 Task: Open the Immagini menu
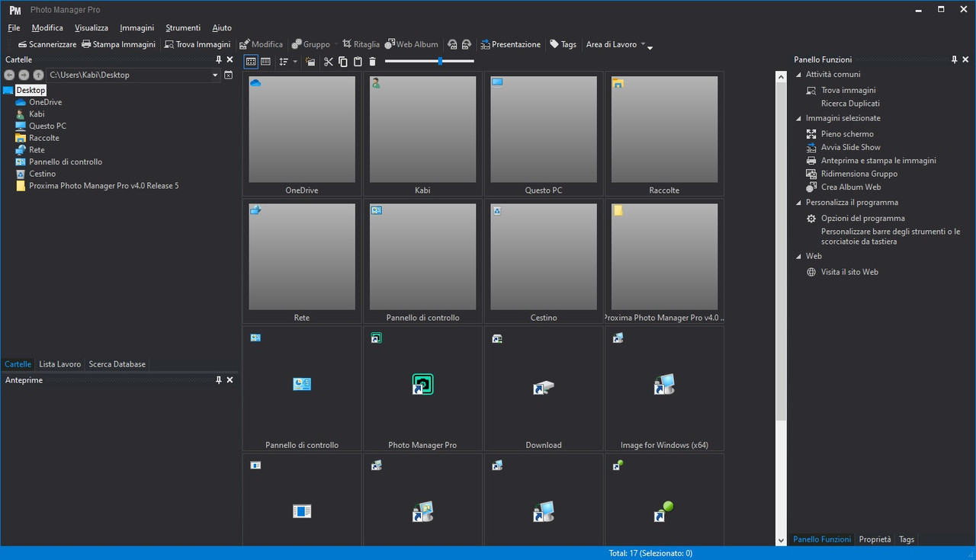136,28
